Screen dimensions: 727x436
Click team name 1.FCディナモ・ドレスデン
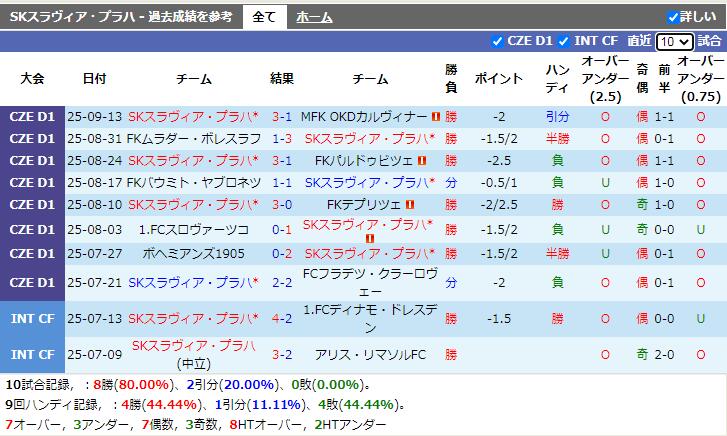pos(370,319)
